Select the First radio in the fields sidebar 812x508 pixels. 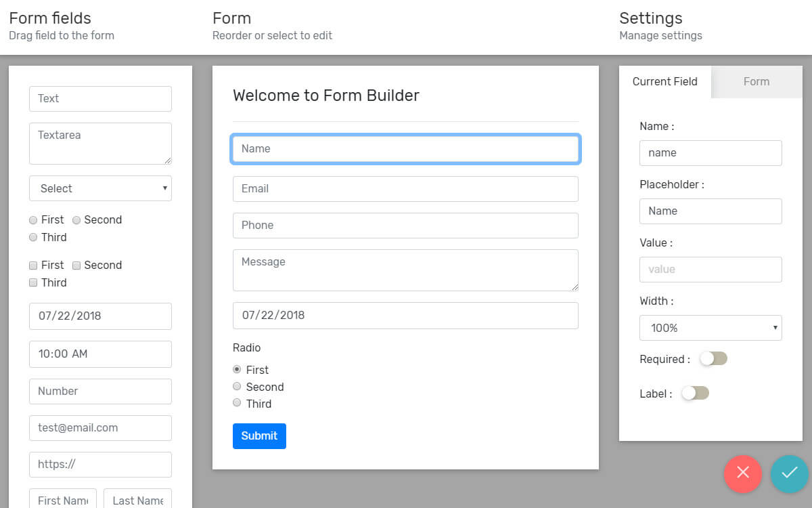[32, 219]
